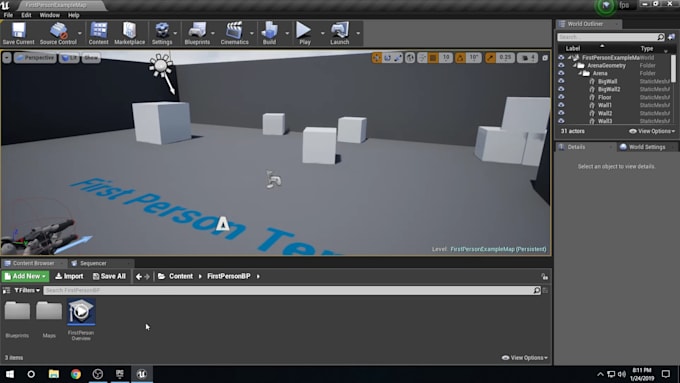Screen dimensions: 680x383
Task: Open the viewport options arrow menu
Action: pos(7,58)
